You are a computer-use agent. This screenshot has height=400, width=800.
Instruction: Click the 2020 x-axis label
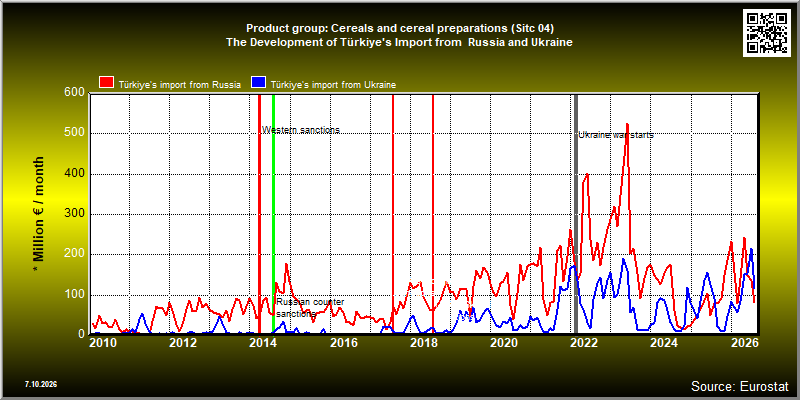point(503,343)
